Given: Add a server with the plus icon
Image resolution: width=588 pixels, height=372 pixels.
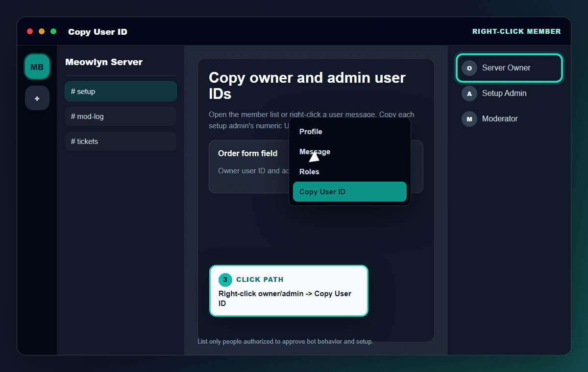Looking at the screenshot, I should click(x=37, y=98).
